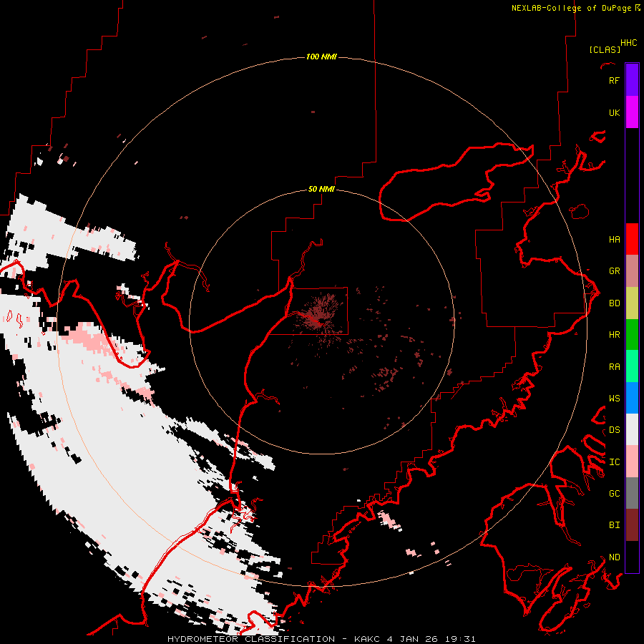Click the BI dark red legend swatch
644x644 pixels.
pos(632,525)
